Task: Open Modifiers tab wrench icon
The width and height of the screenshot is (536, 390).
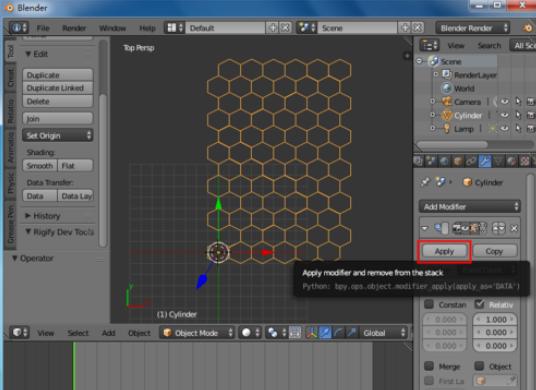Action: pos(485,161)
